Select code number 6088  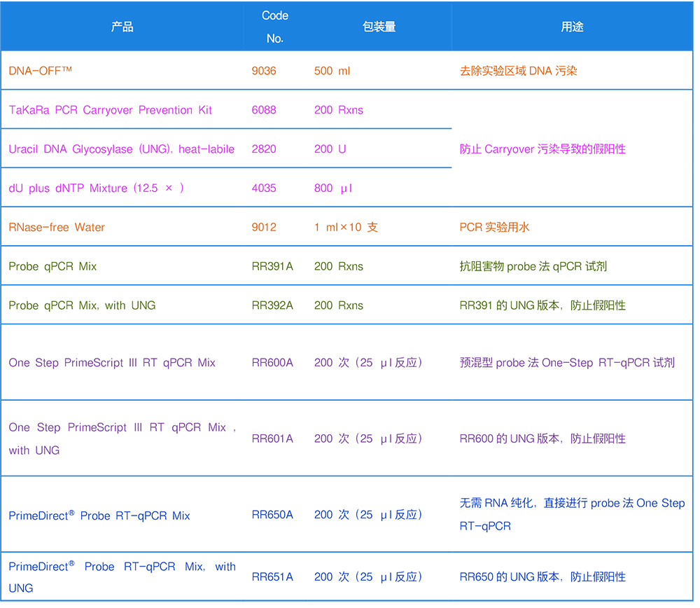[264, 110]
